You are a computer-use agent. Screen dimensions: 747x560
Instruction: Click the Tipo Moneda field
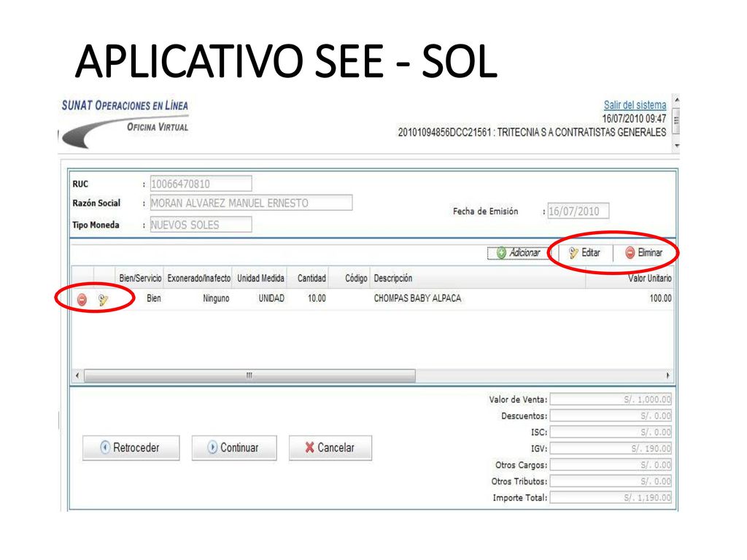pyautogui.click(x=201, y=225)
